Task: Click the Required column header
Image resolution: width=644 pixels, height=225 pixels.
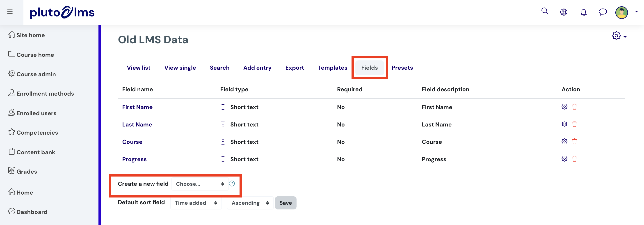Action: [x=349, y=89]
